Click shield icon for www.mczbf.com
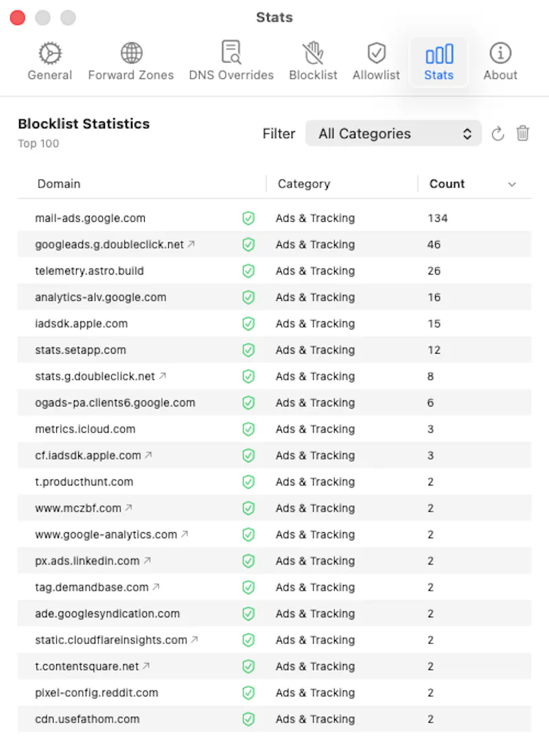This screenshot has width=549, height=756. pyautogui.click(x=248, y=508)
